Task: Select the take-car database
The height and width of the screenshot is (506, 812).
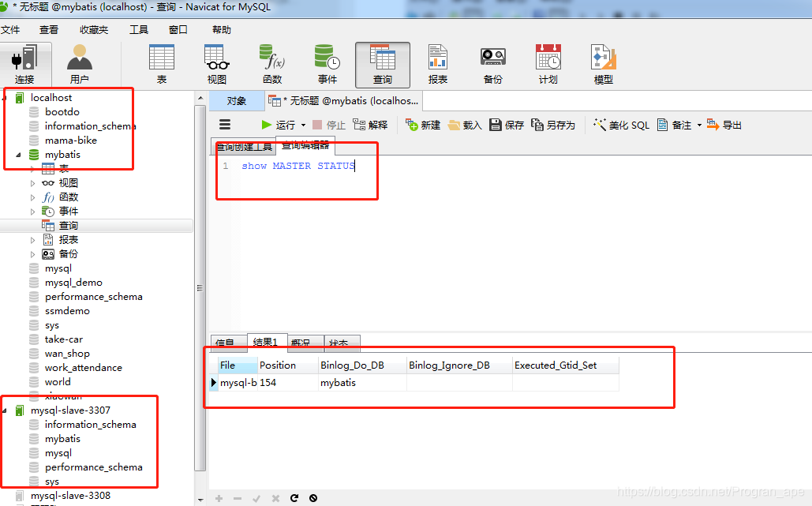Action: tap(64, 339)
